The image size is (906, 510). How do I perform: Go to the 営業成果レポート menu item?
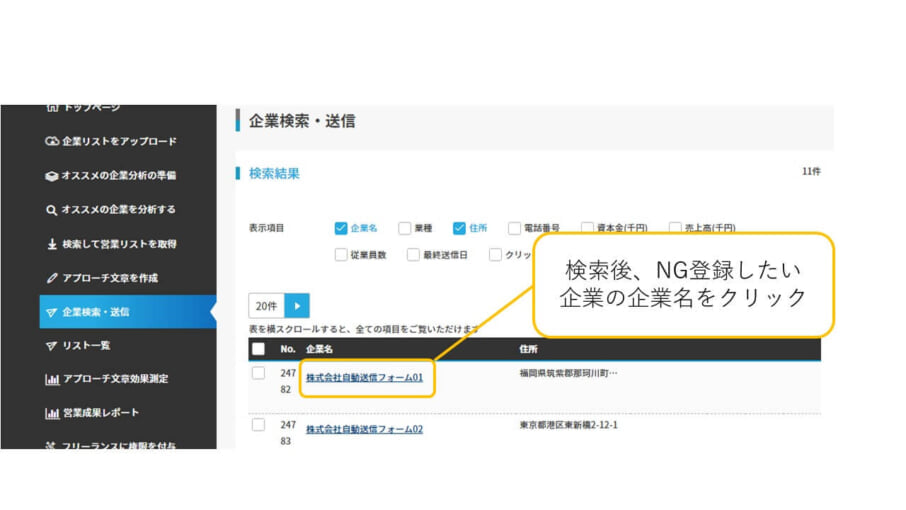click(x=100, y=414)
